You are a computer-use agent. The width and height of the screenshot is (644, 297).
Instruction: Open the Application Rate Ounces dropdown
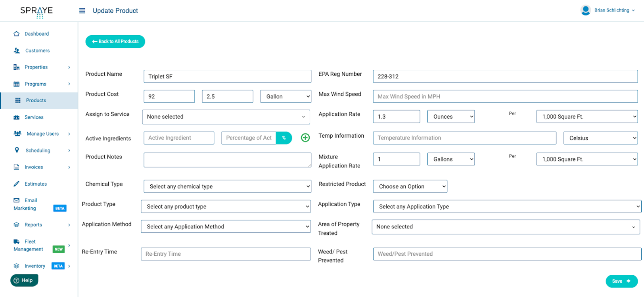pyautogui.click(x=451, y=117)
